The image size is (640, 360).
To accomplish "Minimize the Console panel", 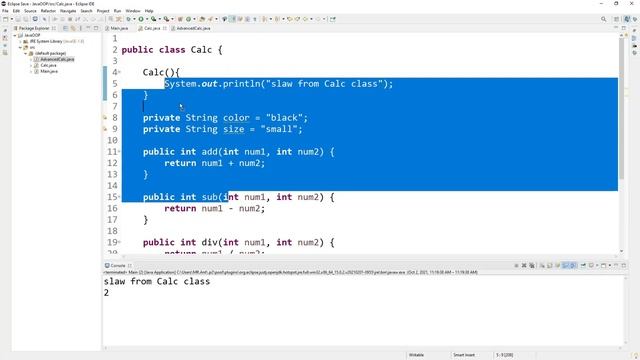I will point(616,265).
